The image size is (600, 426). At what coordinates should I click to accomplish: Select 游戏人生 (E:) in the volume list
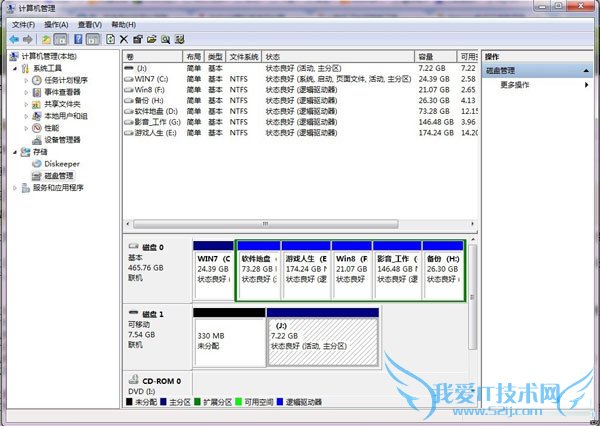click(x=300, y=133)
